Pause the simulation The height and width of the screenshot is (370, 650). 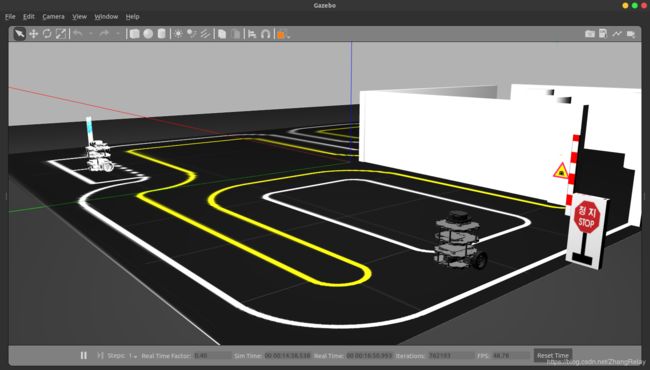83,355
